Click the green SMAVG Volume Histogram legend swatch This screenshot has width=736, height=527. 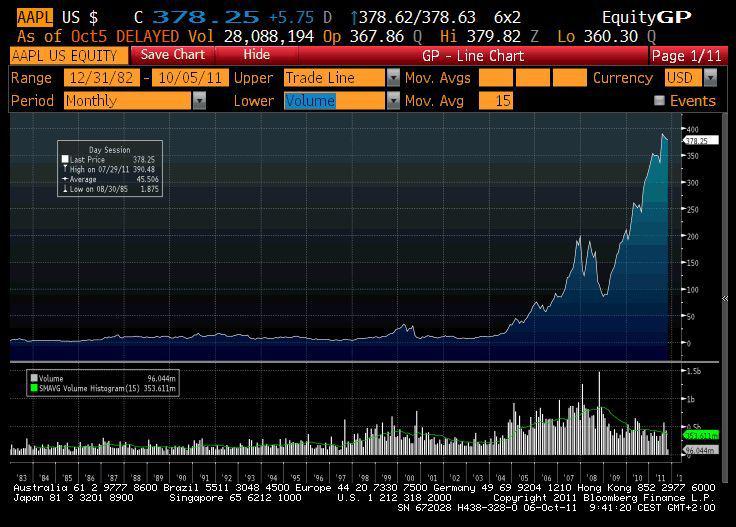point(34,388)
